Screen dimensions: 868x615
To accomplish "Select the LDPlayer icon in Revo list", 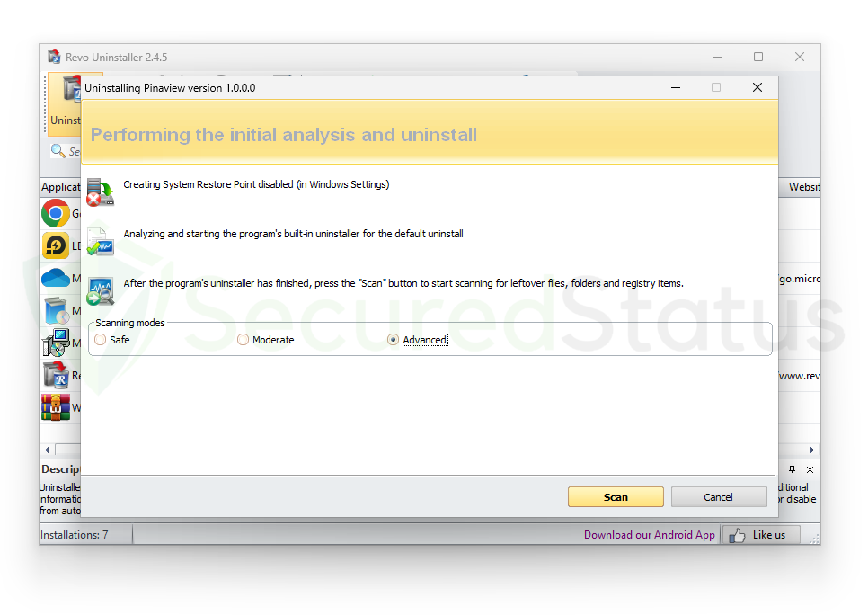I will (56, 245).
